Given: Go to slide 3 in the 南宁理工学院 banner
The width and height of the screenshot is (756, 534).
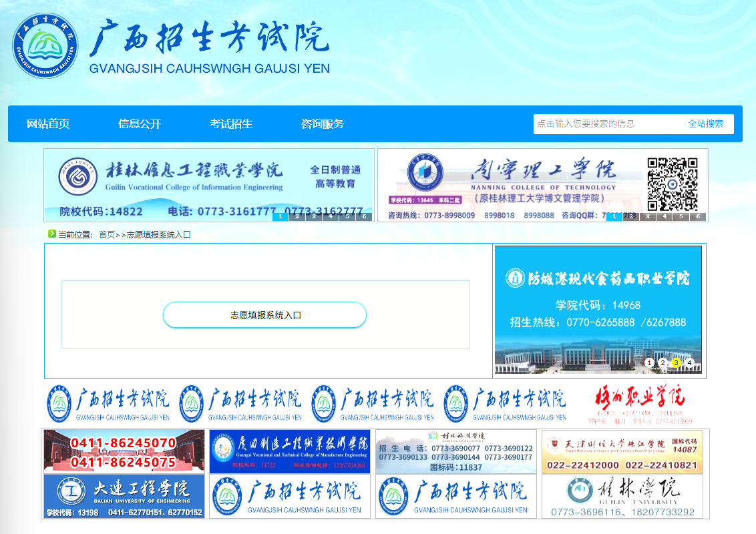Looking at the screenshot, I should [x=648, y=216].
